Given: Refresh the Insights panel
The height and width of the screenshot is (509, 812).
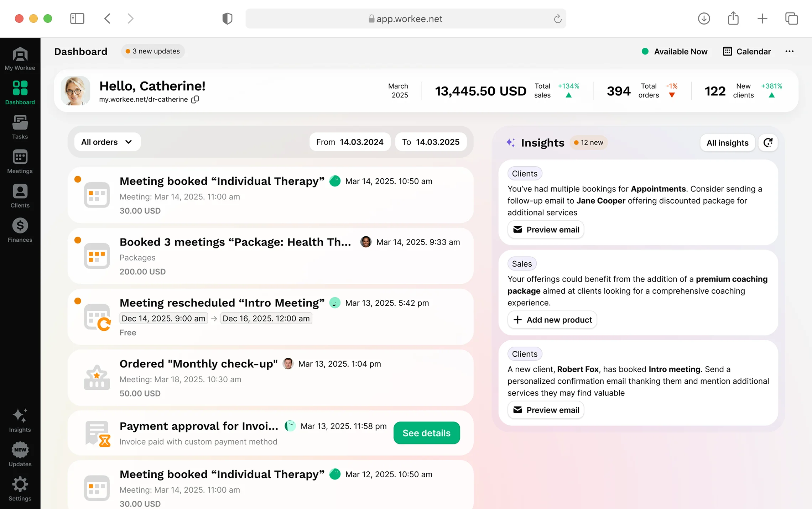Looking at the screenshot, I should (768, 143).
